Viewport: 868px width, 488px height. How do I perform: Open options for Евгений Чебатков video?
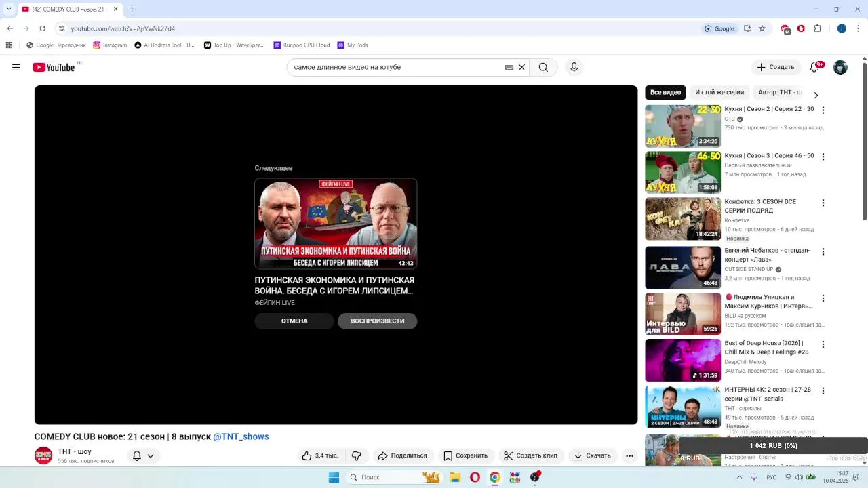(823, 251)
